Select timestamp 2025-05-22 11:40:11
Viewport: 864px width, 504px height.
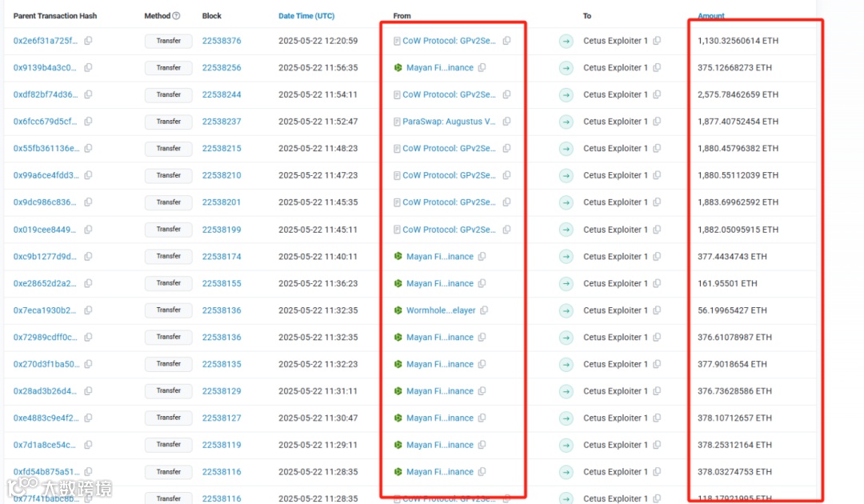tap(318, 256)
